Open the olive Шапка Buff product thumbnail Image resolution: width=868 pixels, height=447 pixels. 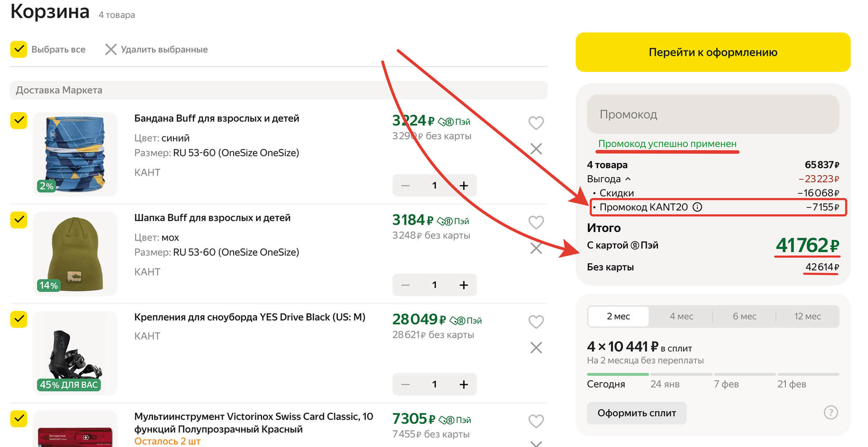(x=75, y=254)
